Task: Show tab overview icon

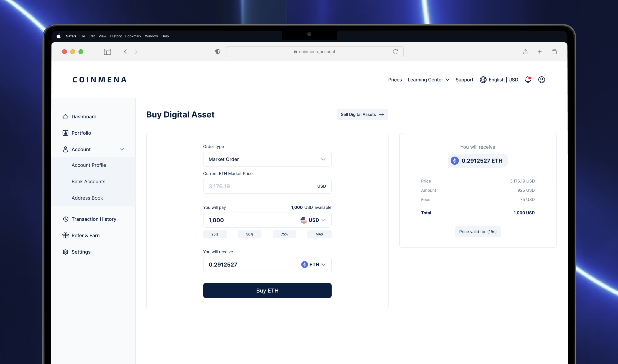Action: pyautogui.click(x=554, y=52)
